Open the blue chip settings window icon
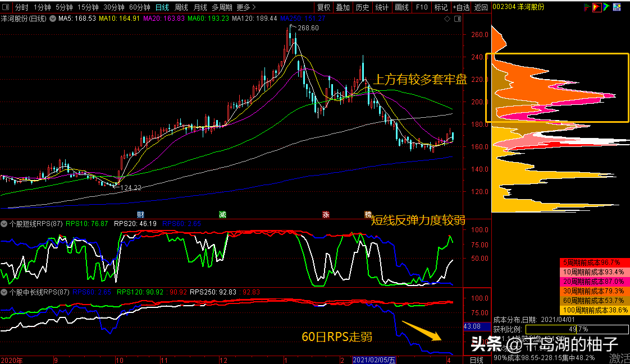 click(617, 7)
